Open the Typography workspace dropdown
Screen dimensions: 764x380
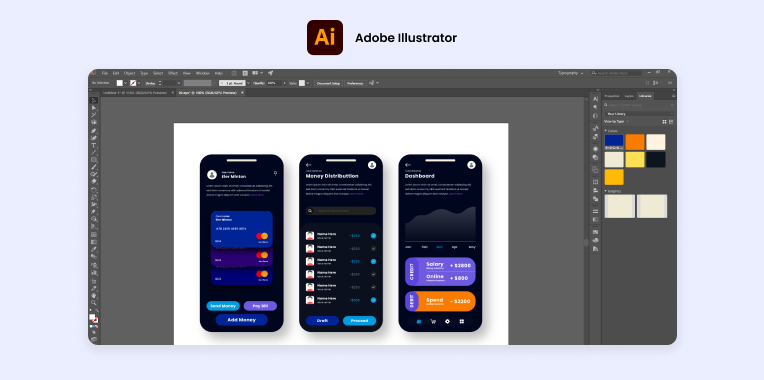click(571, 73)
